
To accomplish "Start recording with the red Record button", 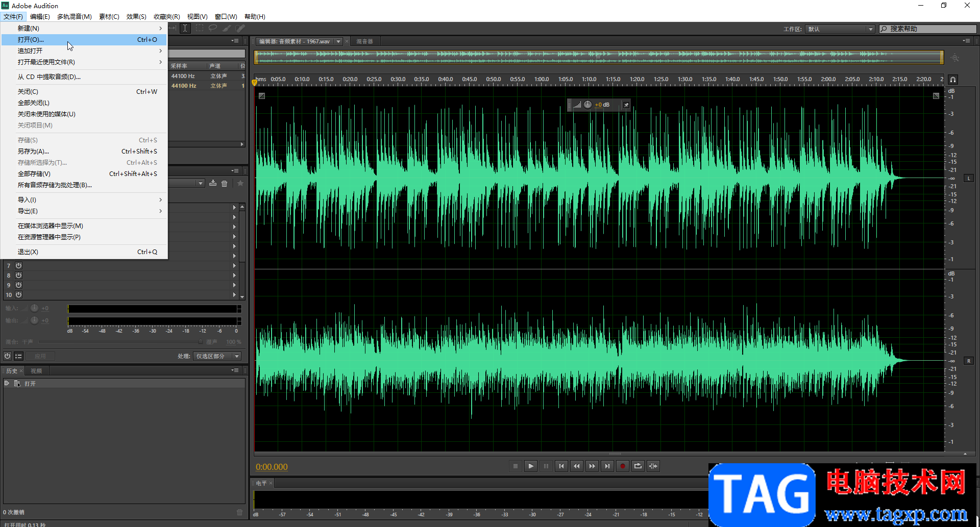I will point(623,466).
